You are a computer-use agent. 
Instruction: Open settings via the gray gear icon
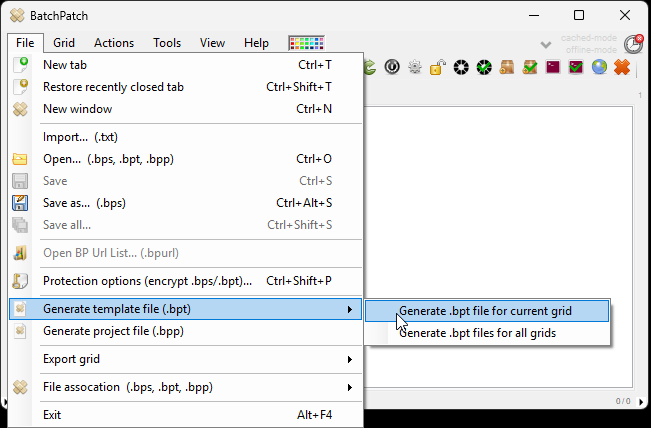tap(415, 67)
